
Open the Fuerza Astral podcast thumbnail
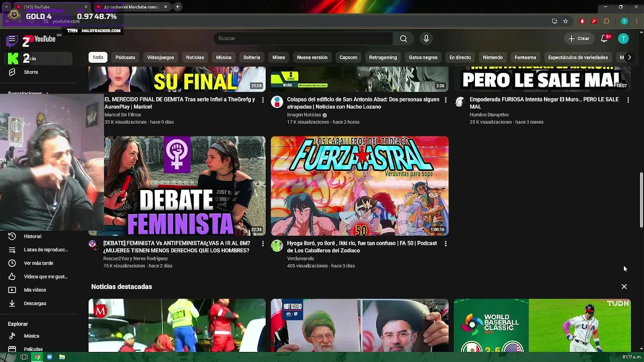(x=360, y=186)
